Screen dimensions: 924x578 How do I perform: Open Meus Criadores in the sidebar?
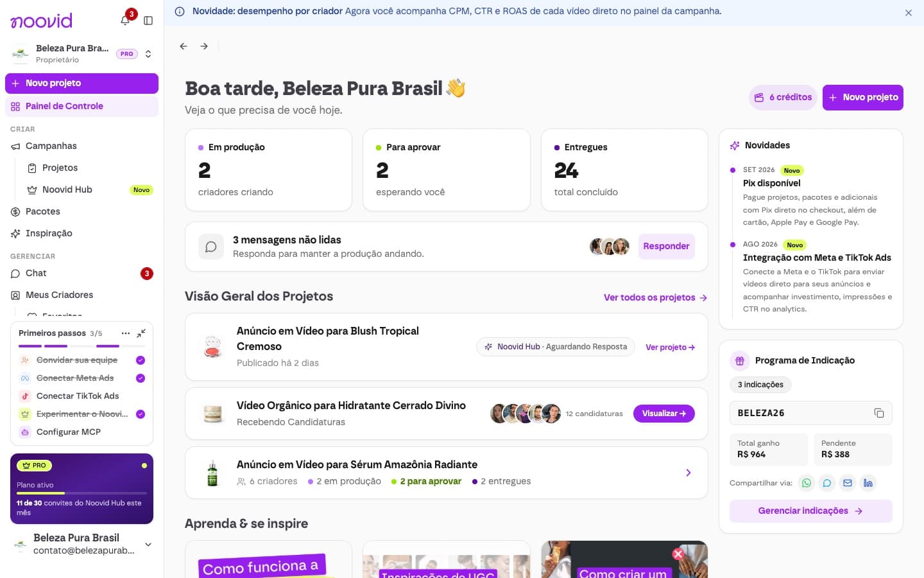[x=81, y=295]
